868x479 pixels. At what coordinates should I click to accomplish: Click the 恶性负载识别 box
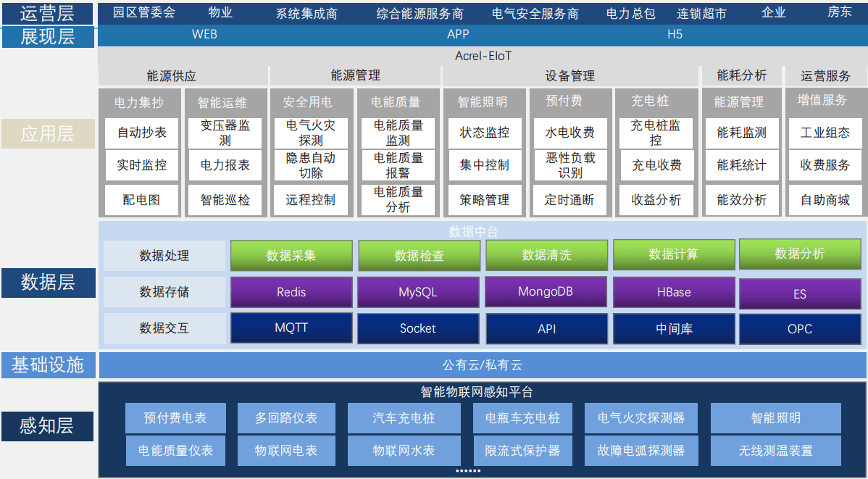(x=570, y=165)
